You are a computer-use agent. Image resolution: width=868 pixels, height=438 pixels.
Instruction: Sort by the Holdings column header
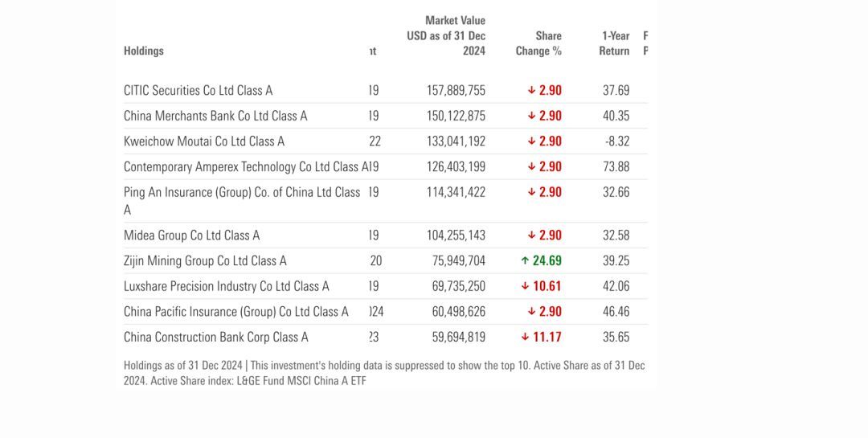click(x=144, y=51)
